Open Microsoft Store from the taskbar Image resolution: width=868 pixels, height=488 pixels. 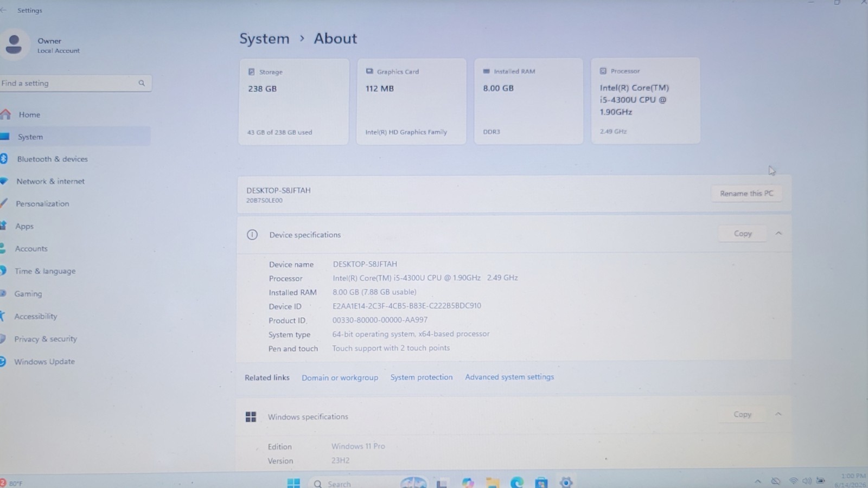click(x=541, y=483)
